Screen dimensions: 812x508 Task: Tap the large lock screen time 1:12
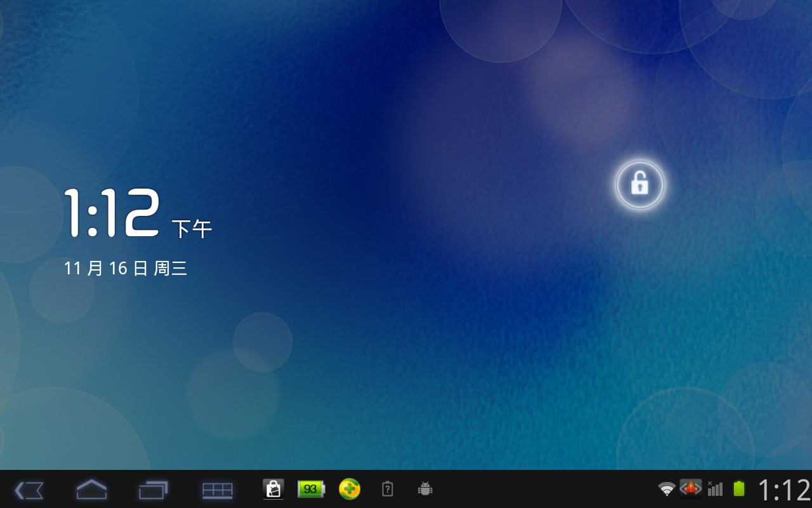pos(112,213)
